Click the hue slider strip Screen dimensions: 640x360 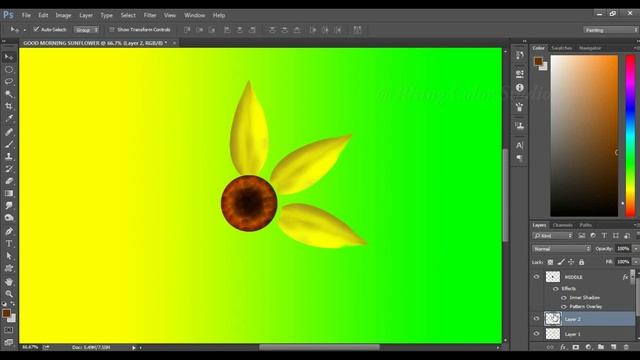630,136
